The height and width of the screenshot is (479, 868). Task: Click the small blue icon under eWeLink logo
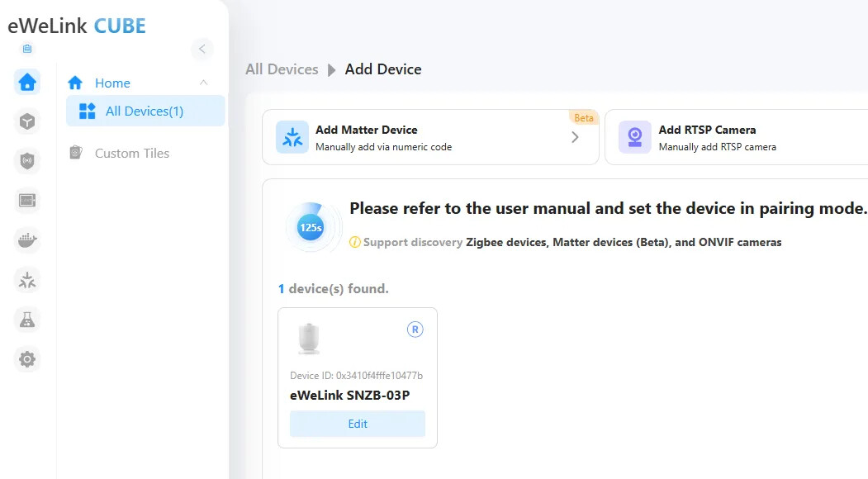tap(27, 49)
